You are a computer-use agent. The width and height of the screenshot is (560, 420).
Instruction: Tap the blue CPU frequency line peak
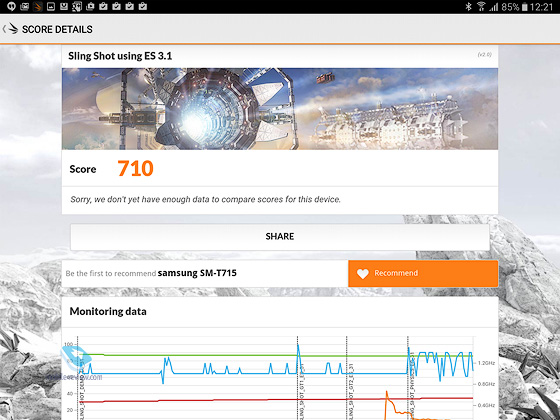coord(298,345)
